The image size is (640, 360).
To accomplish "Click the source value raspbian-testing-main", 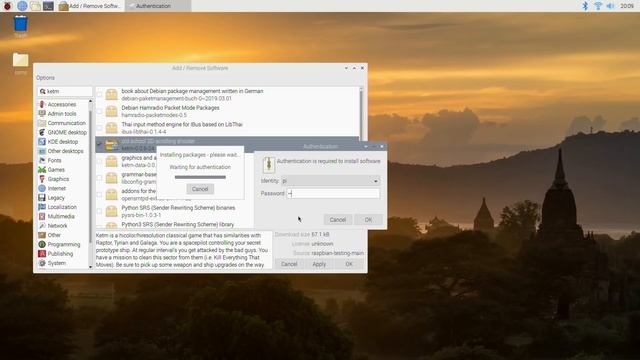I will point(338,253).
